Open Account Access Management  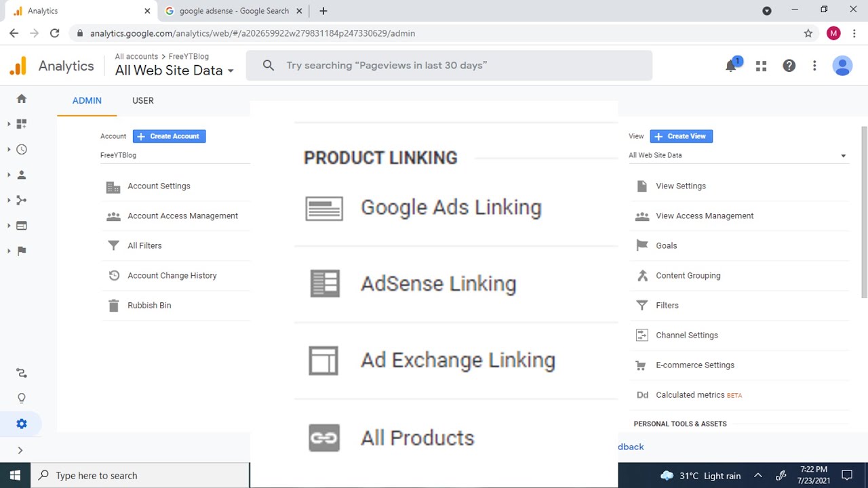(x=182, y=216)
